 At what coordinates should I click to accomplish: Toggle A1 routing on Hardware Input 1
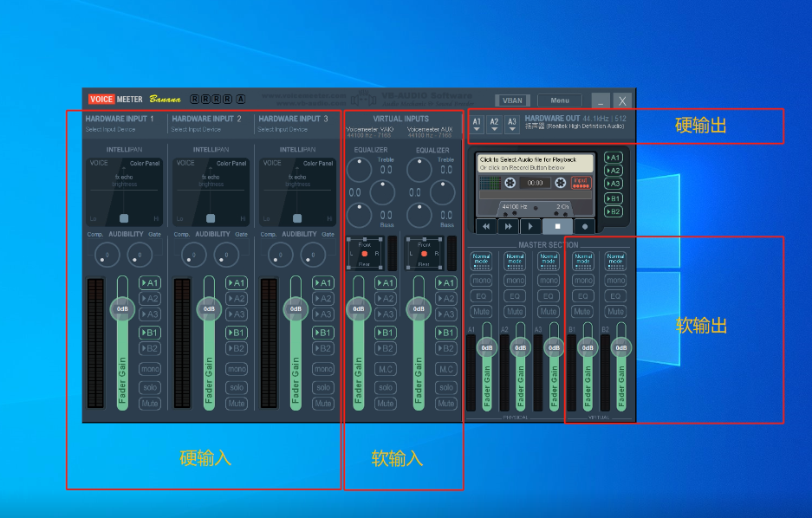click(x=150, y=283)
